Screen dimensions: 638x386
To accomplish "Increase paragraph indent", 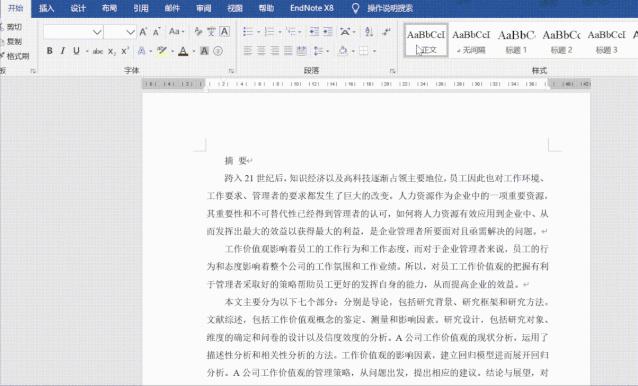I will click(x=328, y=31).
